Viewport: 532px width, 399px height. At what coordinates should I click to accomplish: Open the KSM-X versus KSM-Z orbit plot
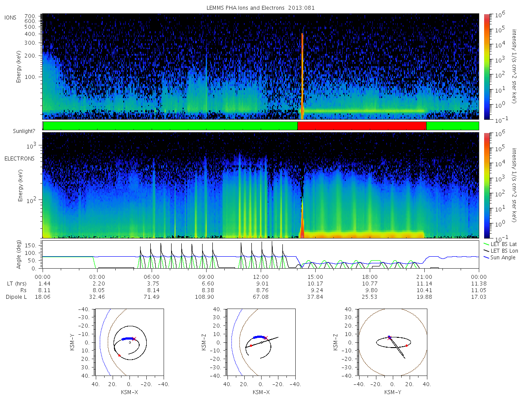261,342
